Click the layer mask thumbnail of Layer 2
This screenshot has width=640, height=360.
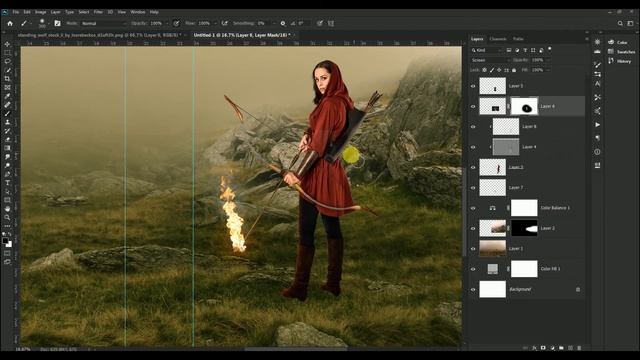pyautogui.click(x=524, y=229)
